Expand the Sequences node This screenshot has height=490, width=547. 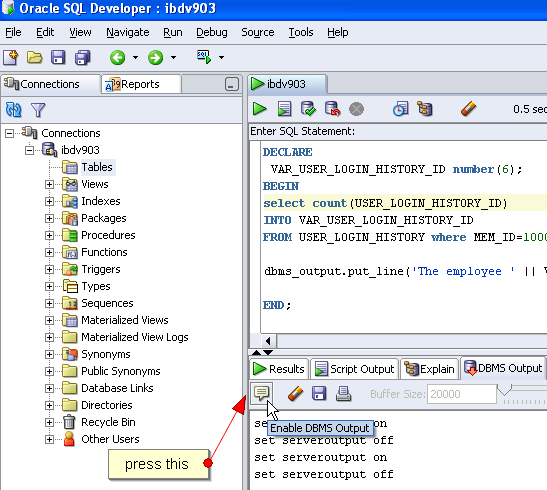[x=49, y=304]
